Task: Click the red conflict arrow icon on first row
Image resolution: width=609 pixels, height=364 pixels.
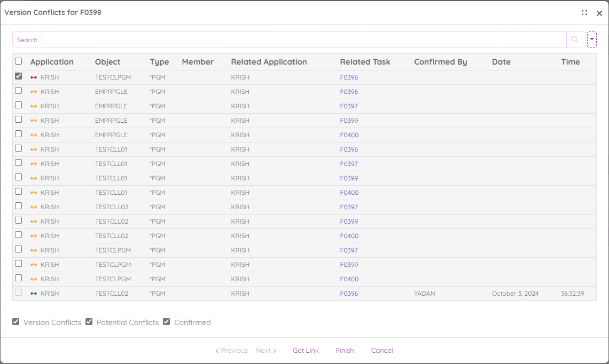Action: (x=34, y=77)
